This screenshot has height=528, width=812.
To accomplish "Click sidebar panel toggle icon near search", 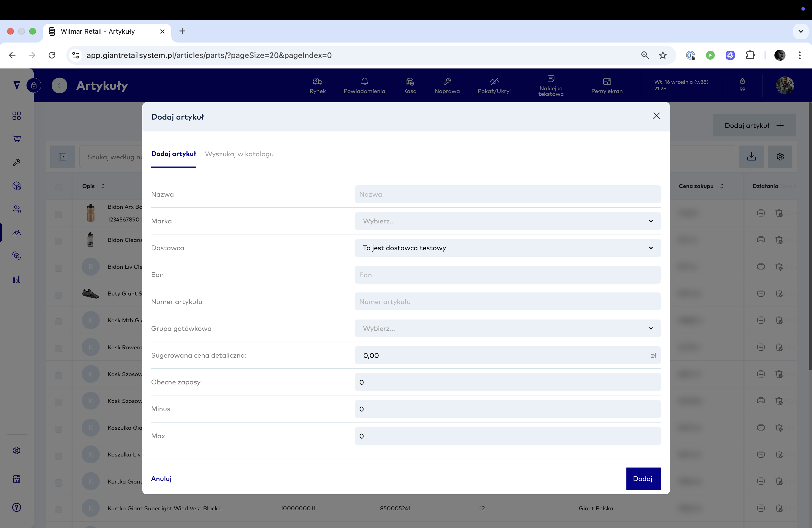I will pyautogui.click(x=62, y=157).
